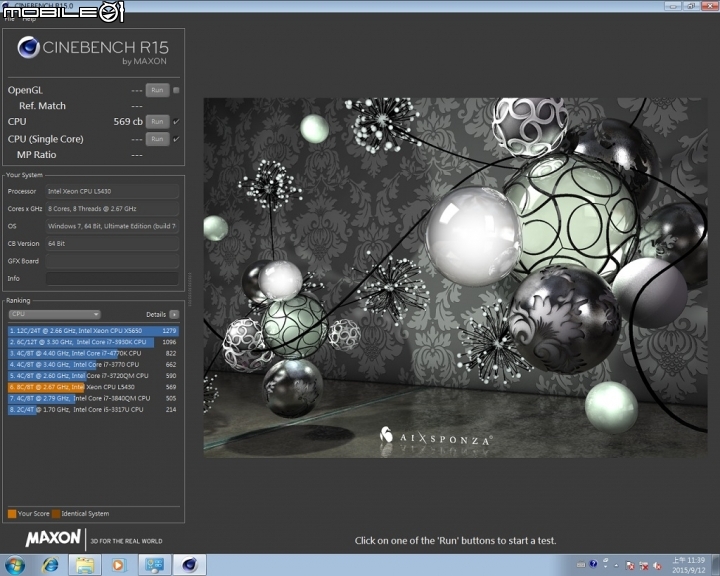Select ranking entry Core i7-3840QM CPU

(93, 398)
